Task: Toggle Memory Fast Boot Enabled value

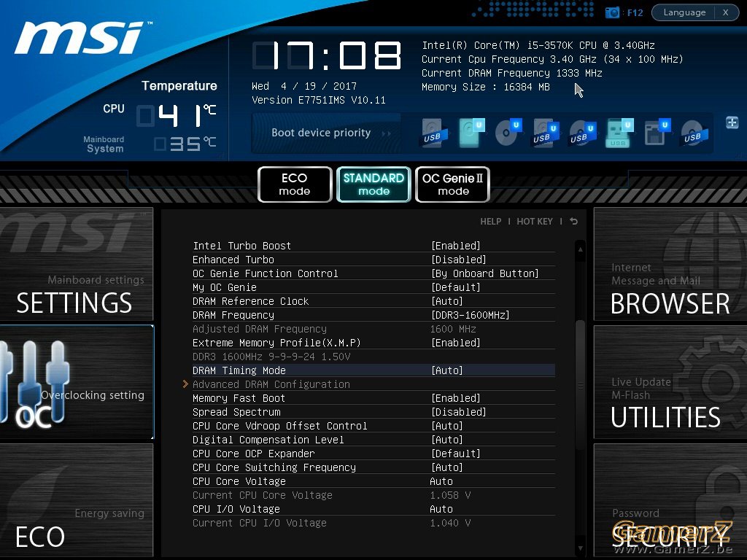Action: 455,398
